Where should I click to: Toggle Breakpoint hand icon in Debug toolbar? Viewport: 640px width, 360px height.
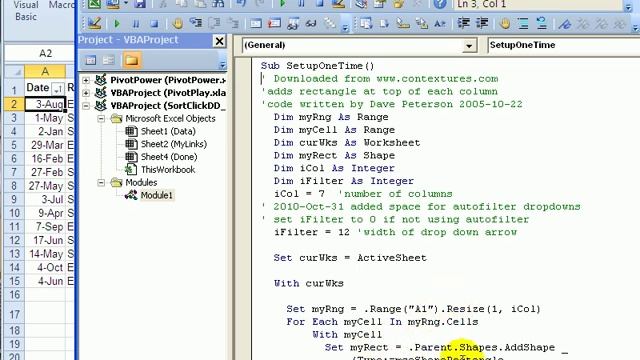pos(177,23)
